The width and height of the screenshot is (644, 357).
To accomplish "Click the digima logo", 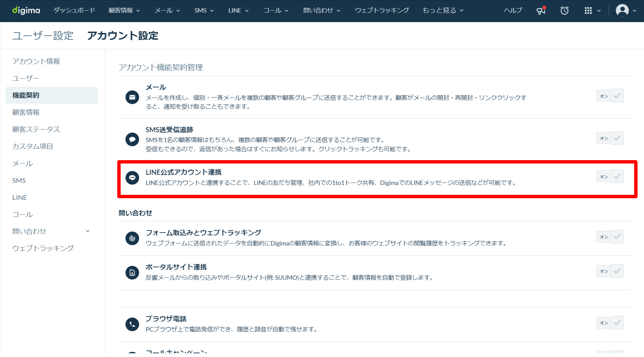I will coord(26,11).
